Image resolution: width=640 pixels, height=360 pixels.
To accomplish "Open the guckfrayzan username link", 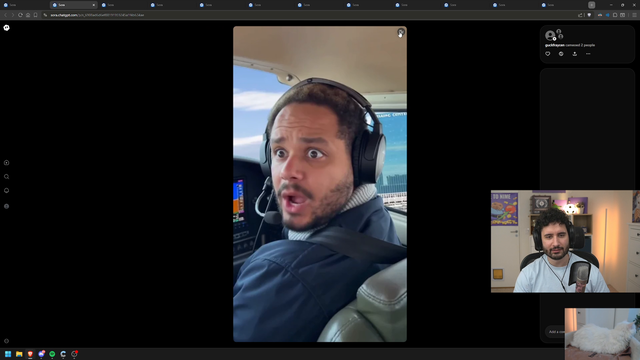I will 555,45.
